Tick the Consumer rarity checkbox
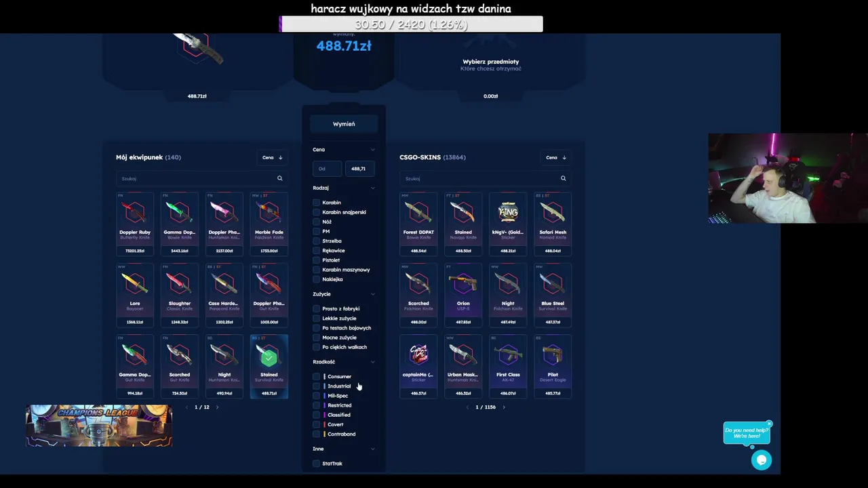Viewport: 868px width, 488px height. click(x=316, y=377)
